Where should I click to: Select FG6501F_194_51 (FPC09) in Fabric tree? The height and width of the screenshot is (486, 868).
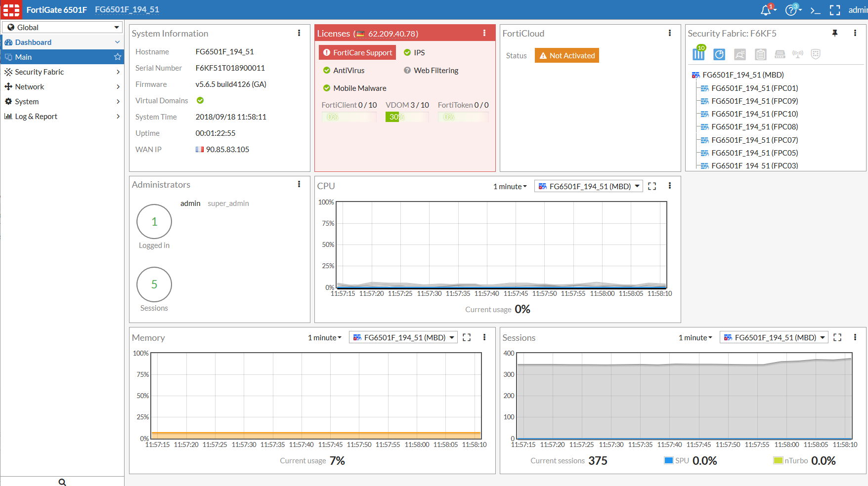coord(754,101)
